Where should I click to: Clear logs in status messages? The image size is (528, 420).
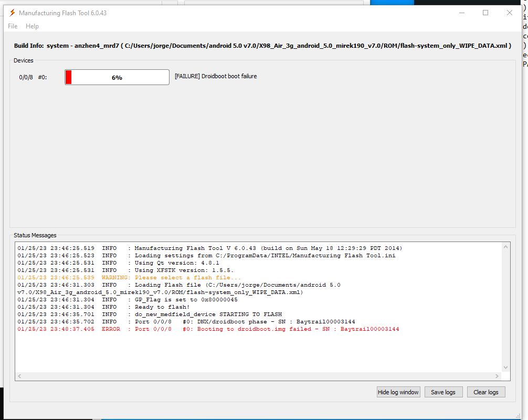pos(485,392)
